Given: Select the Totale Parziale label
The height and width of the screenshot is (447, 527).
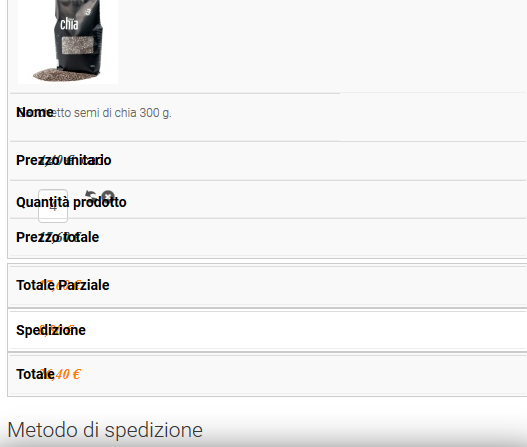Looking at the screenshot, I should [63, 285].
